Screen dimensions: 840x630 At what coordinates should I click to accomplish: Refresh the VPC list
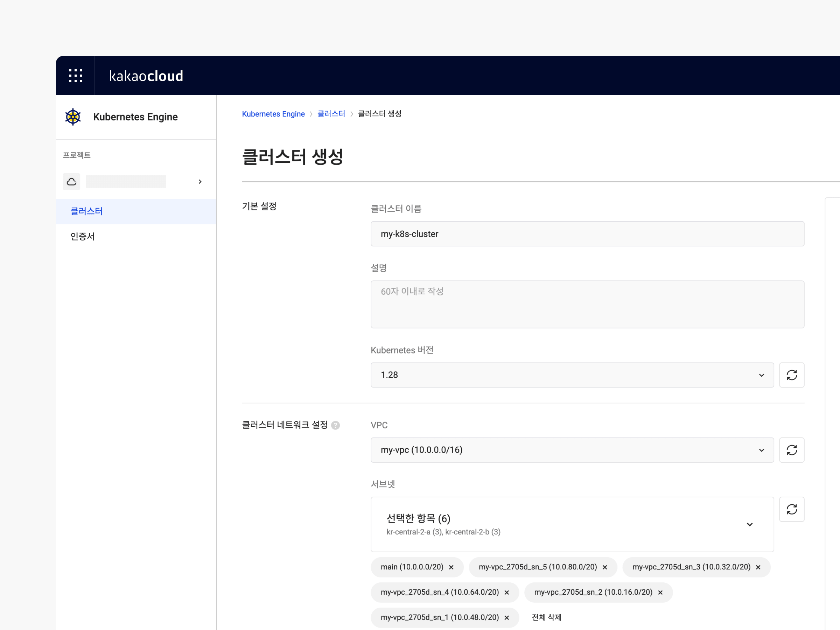[791, 450]
